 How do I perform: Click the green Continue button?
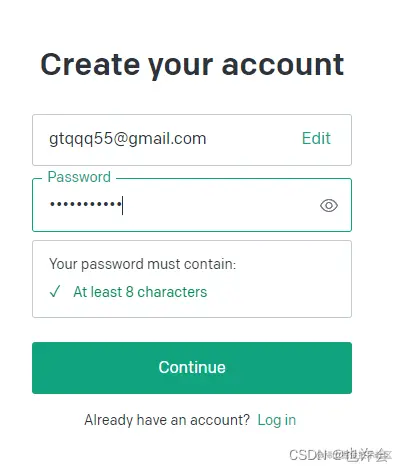(x=192, y=368)
